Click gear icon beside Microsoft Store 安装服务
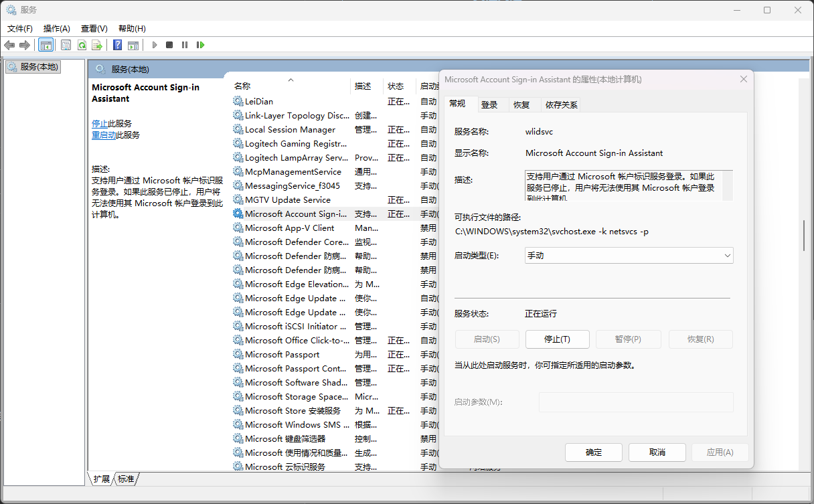Screen dimensions: 814x504 (x=238, y=410)
